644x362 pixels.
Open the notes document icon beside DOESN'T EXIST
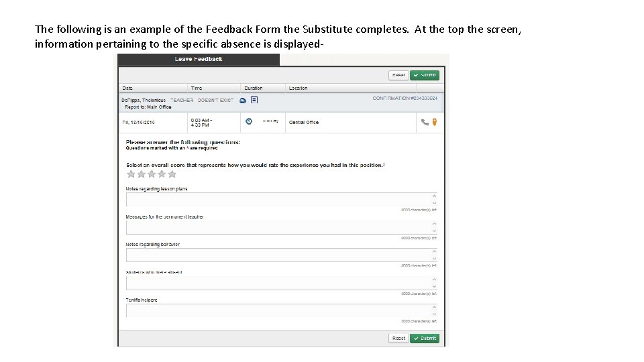pos(254,100)
